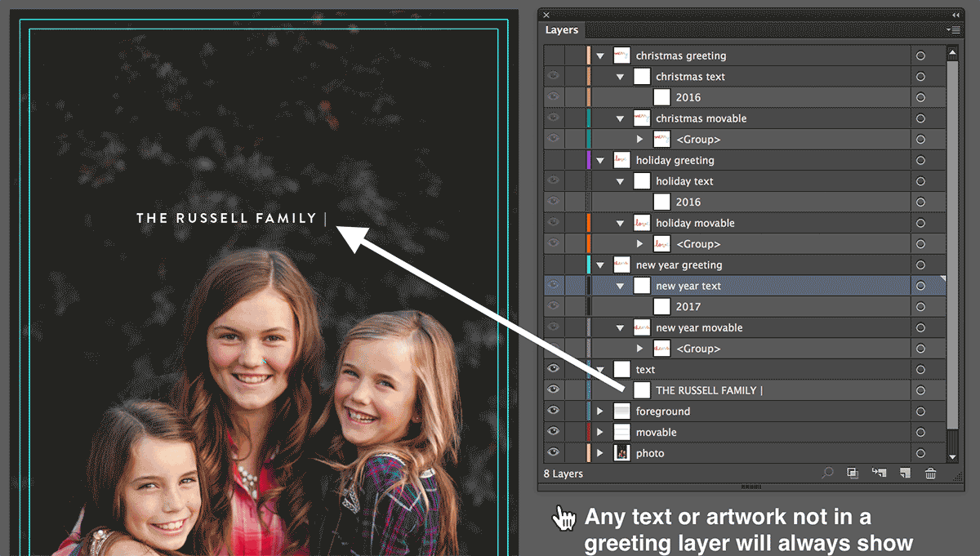Image resolution: width=980 pixels, height=556 pixels.
Task: Toggle visibility eye of photo layer
Action: click(x=554, y=453)
